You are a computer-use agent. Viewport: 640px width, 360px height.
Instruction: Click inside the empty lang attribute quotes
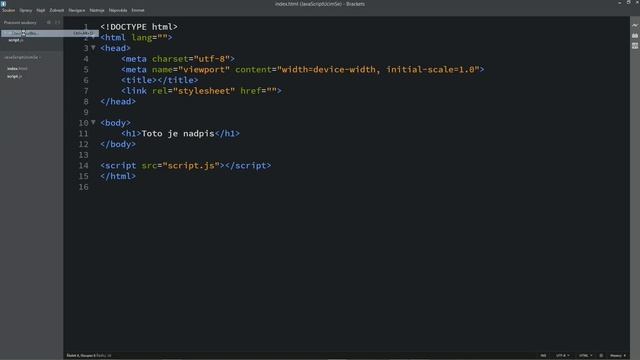[162, 38]
